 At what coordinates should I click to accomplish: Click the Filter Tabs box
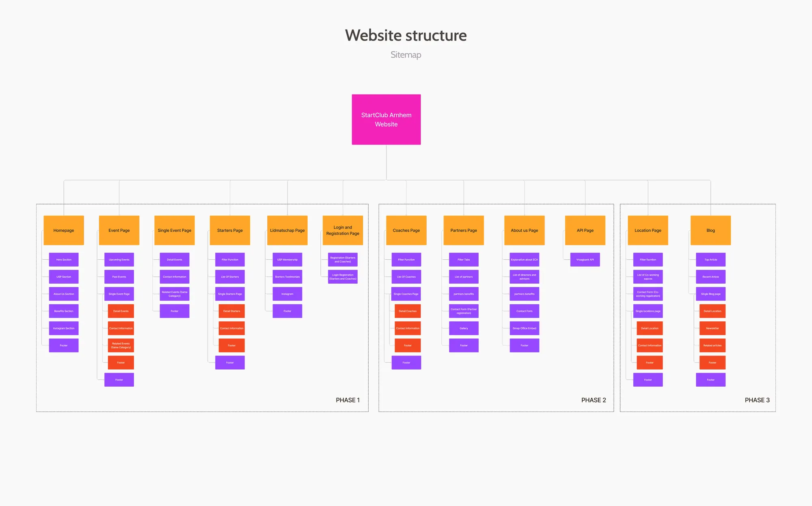point(464,260)
